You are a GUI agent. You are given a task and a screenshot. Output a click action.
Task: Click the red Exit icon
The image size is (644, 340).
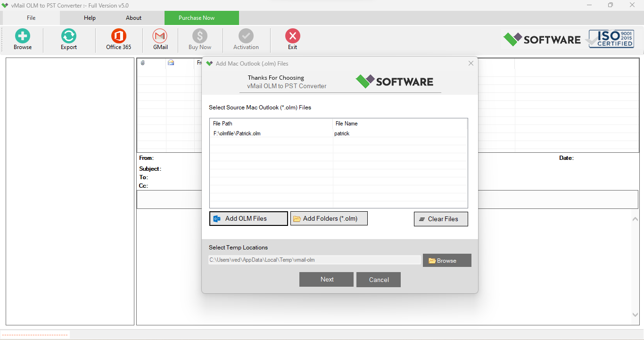(293, 36)
